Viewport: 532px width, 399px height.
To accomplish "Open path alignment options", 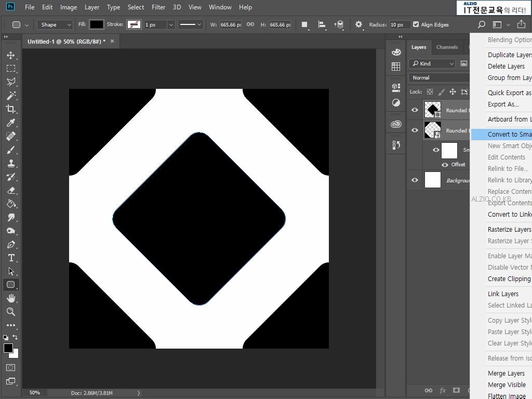I will [x=322, y=24].
